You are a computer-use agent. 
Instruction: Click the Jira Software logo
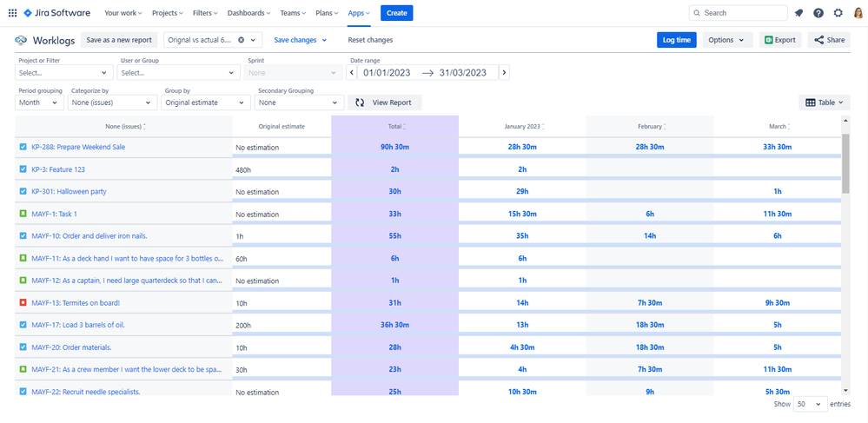point(57,13)
